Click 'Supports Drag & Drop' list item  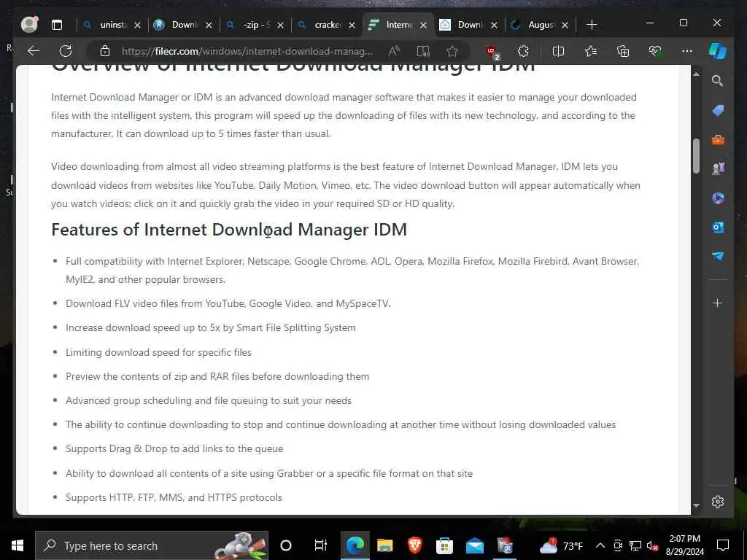point(174,448)
